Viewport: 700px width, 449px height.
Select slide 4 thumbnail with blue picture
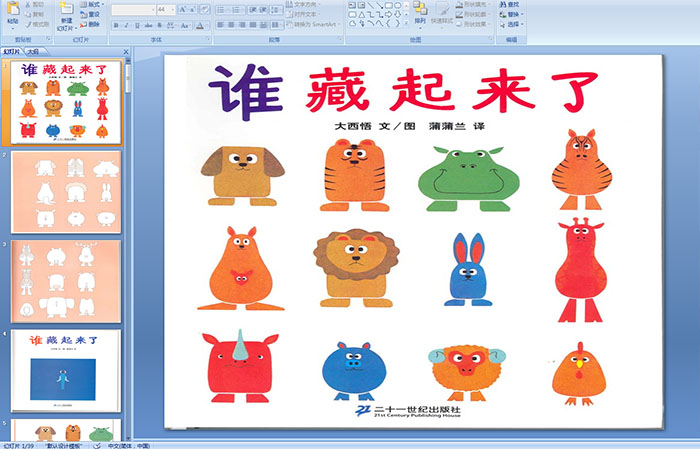point(66,370)
